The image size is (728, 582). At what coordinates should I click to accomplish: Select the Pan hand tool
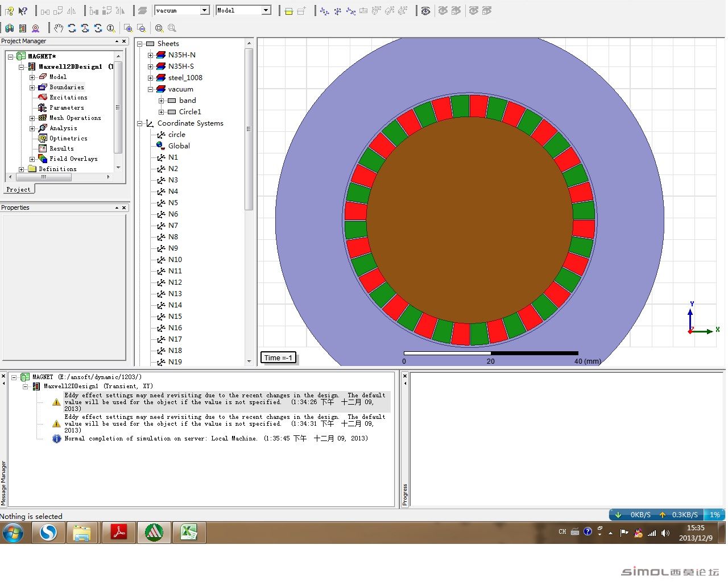tap(59, 28)
